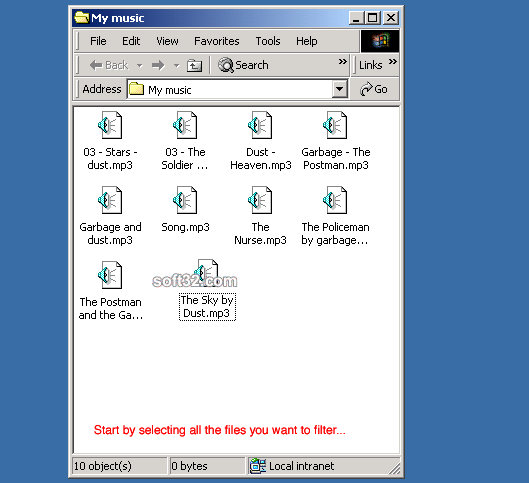
Task: Click the Go button
Action: (x=374, y=89)
